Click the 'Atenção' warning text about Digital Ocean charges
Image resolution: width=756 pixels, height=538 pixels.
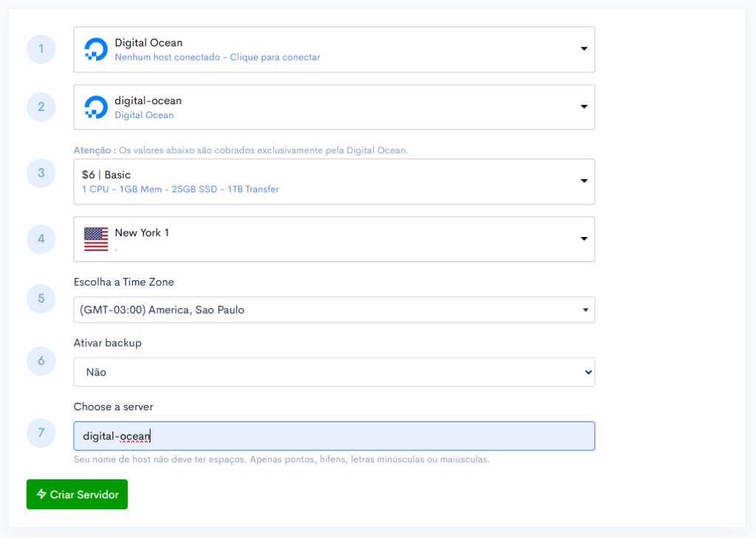(x=241, y=151)
